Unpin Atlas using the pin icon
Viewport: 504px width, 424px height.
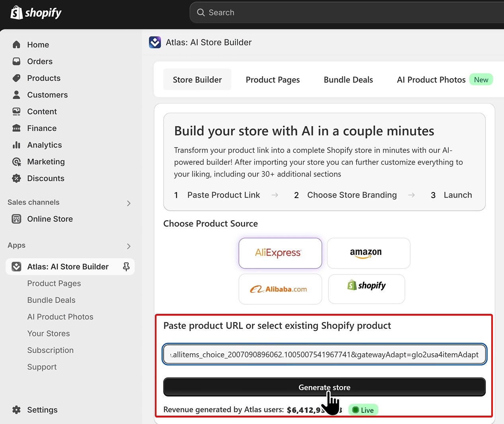click(126, 267)
